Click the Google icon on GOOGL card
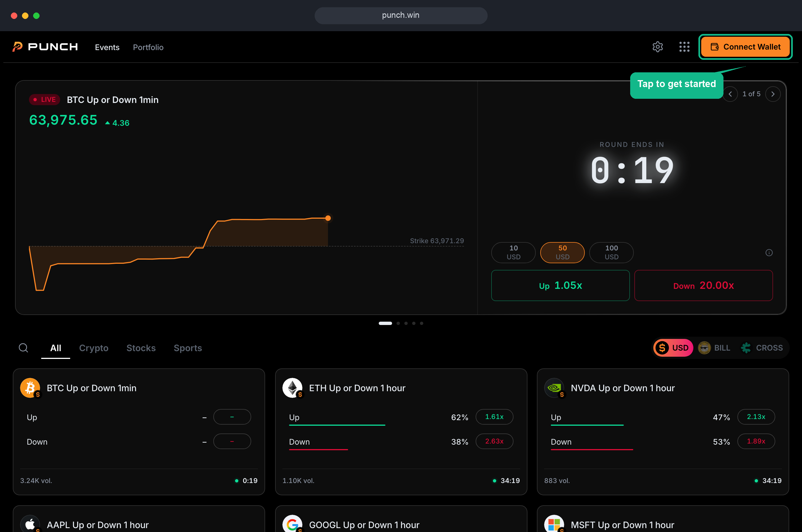 [292, 524]
